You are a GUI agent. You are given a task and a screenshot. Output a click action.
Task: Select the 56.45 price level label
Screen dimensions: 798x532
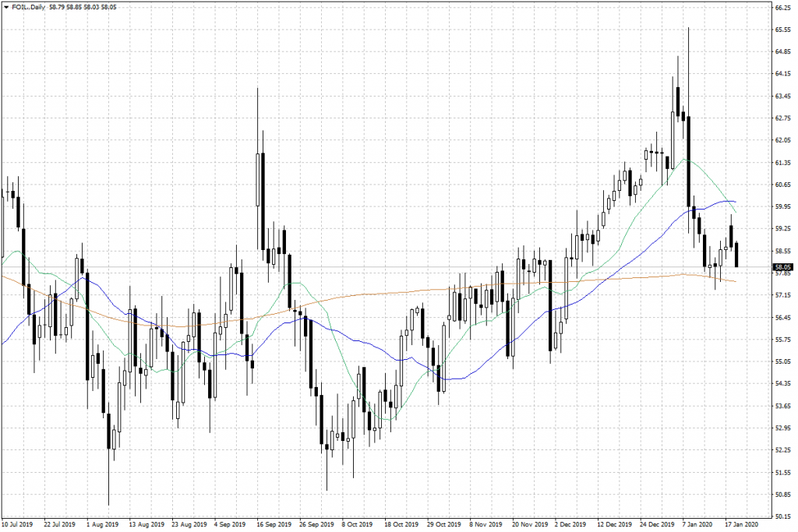pos(783,318)
